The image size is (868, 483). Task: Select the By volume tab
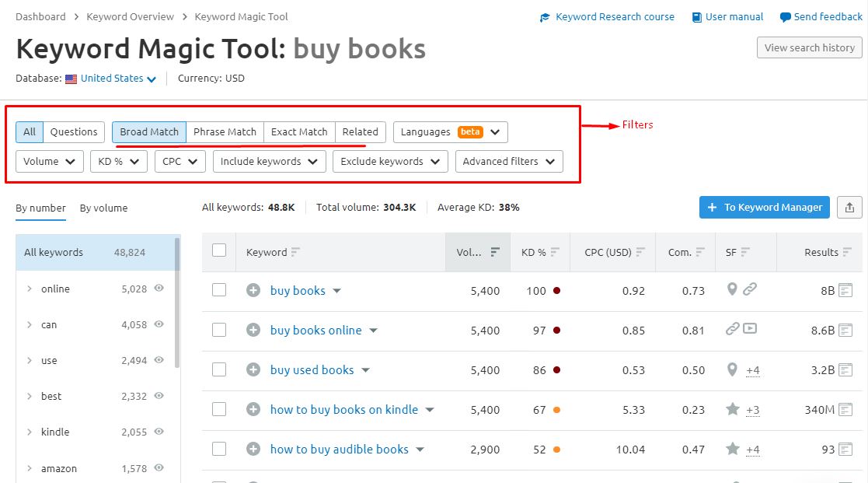[103, 208]
